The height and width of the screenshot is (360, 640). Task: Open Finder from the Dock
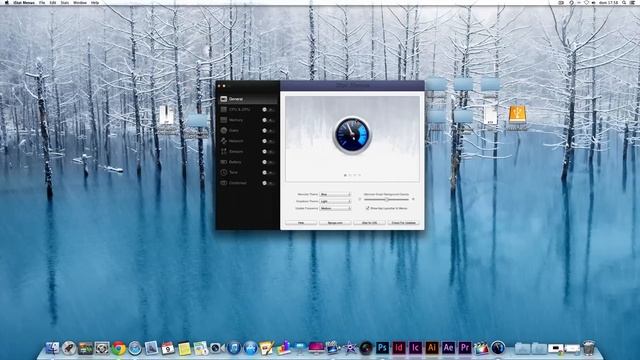[53, 348]
